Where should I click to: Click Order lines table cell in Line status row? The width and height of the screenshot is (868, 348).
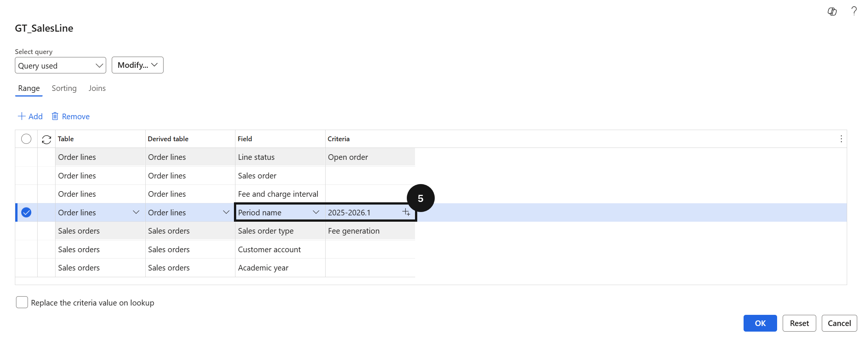tap(100, 157)
